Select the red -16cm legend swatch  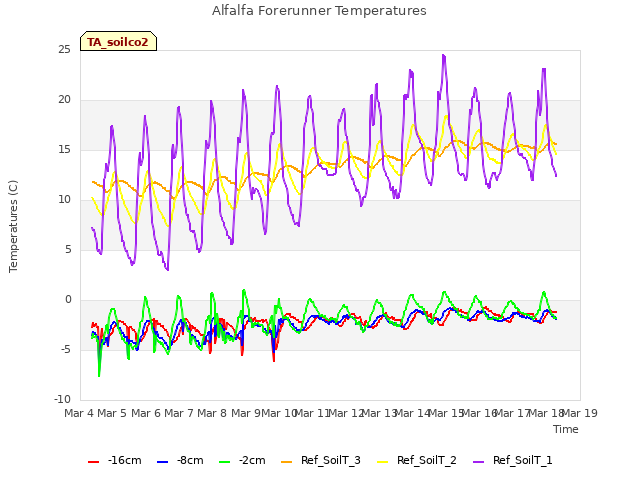pos(93,462)
